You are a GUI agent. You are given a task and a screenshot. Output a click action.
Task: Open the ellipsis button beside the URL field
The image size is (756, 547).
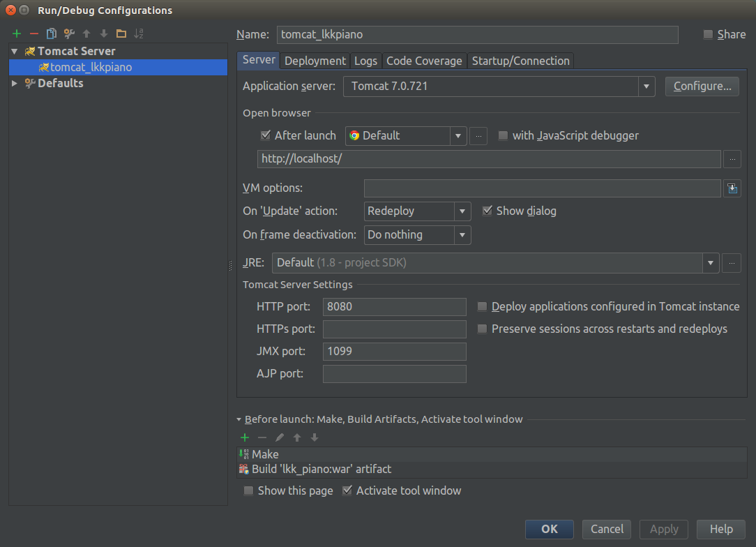pos(732,159)
